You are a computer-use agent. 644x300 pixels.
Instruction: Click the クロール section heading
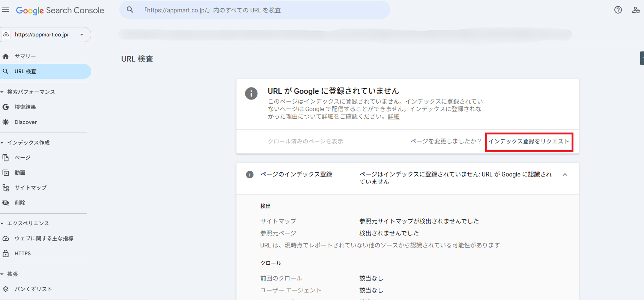tap(271, 263)
